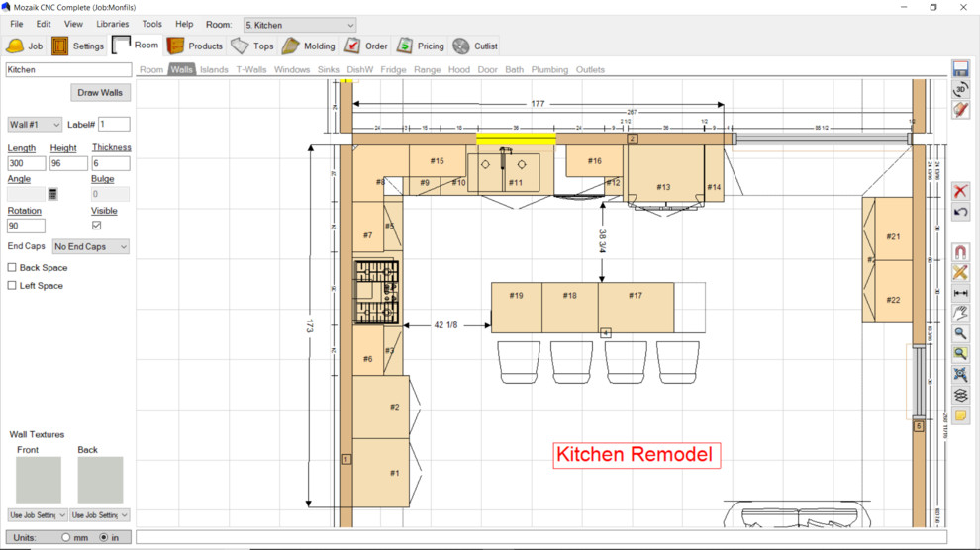Open the layers stack icon
Screen dimensions: 980x550
(x=960, y=395)
